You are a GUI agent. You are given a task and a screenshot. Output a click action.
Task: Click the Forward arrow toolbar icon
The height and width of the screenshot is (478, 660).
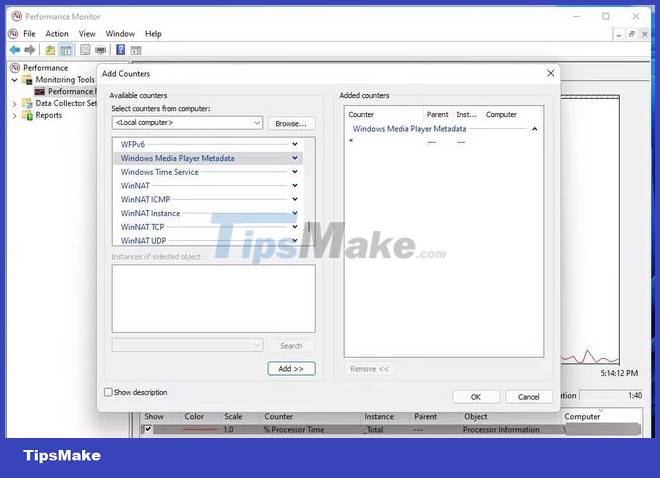(30, 50)
